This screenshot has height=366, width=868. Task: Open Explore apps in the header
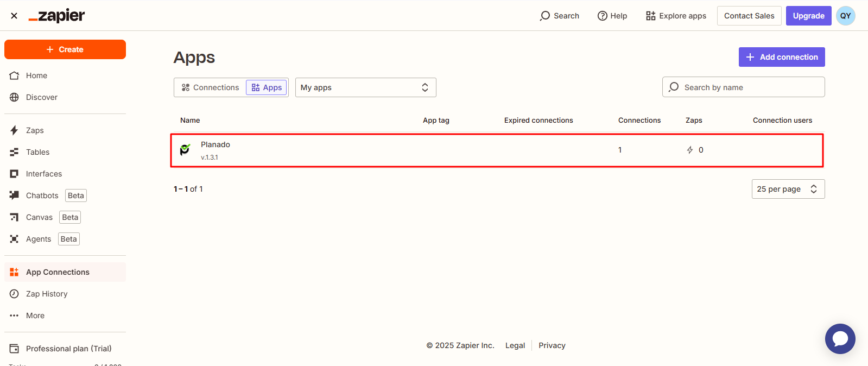676,16
